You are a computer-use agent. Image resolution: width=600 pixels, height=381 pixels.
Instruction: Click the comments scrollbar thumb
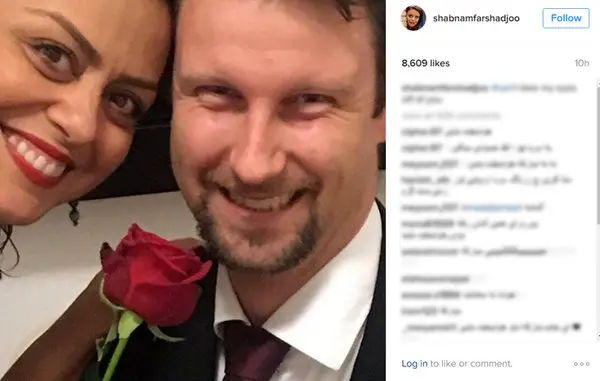[598, 151]
